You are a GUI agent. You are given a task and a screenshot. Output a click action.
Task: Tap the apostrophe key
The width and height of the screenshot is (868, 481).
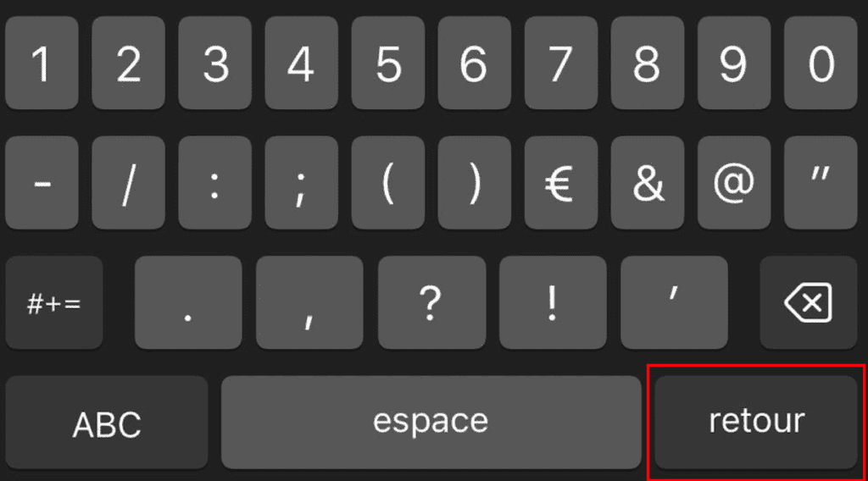pyautogui.click(x=674, y=302)
